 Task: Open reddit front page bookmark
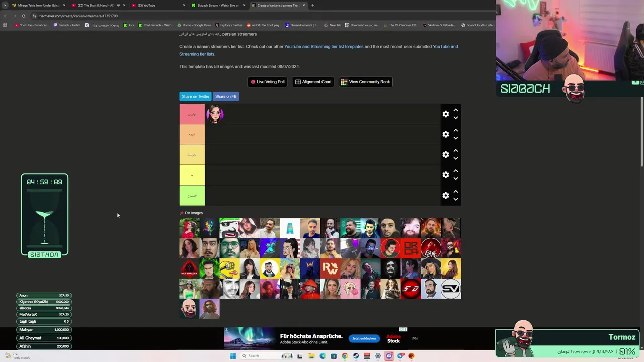point(264,25)
